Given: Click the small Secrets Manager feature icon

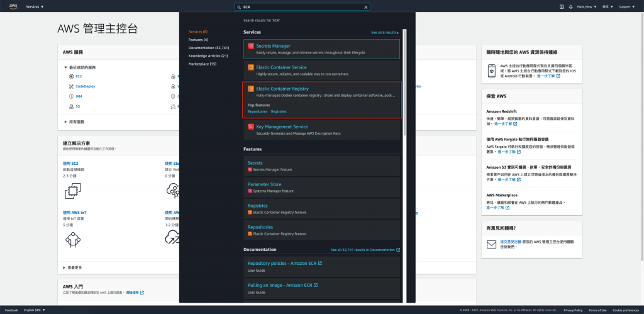Looking at the screenshot, I should pos(250,170).
